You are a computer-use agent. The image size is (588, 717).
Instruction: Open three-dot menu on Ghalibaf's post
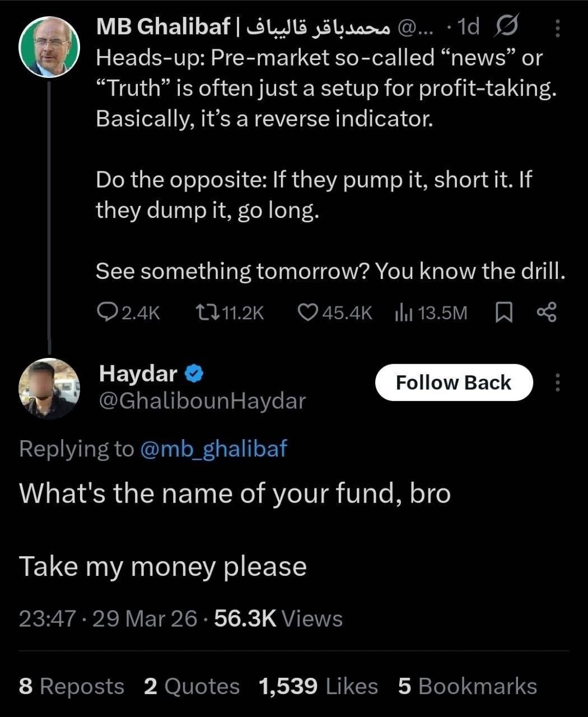tap(557, 27)
